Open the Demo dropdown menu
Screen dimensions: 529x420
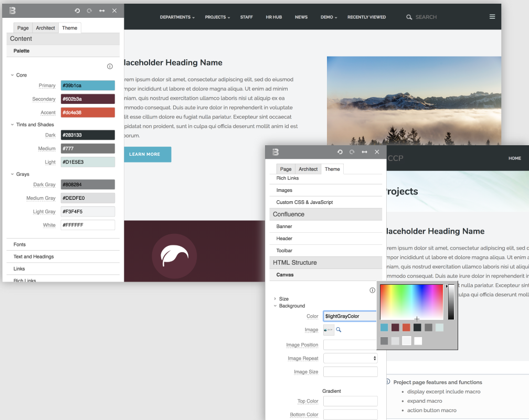click(329, 17)
